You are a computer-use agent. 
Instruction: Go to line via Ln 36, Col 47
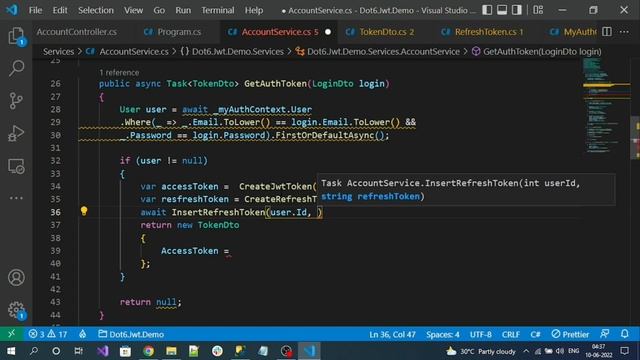[x=392, y=334]
